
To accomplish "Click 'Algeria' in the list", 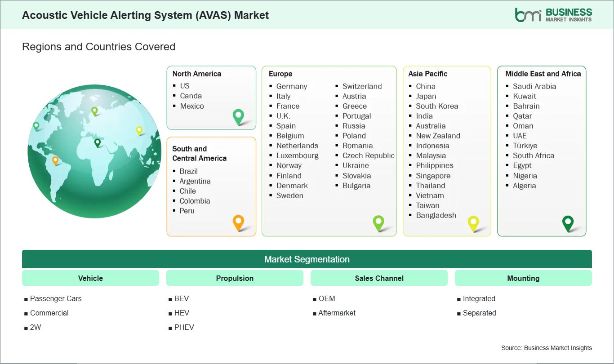I will coord(525,186).
